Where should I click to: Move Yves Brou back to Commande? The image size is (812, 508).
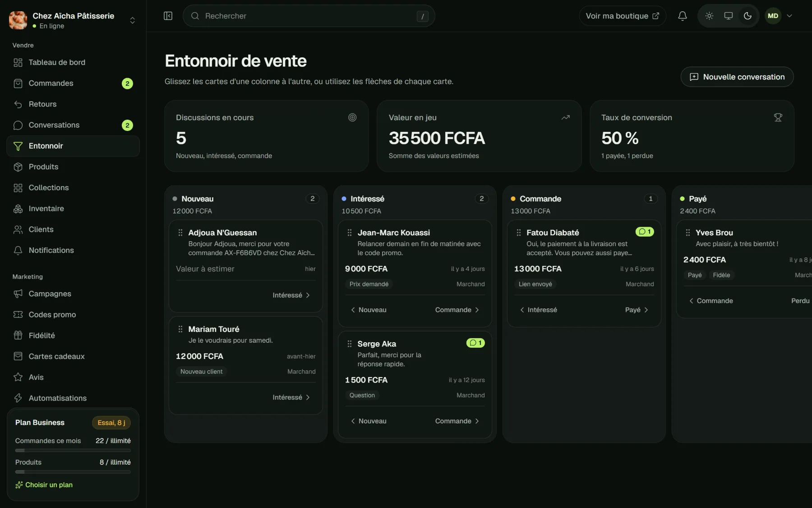[x=711, y=301]
